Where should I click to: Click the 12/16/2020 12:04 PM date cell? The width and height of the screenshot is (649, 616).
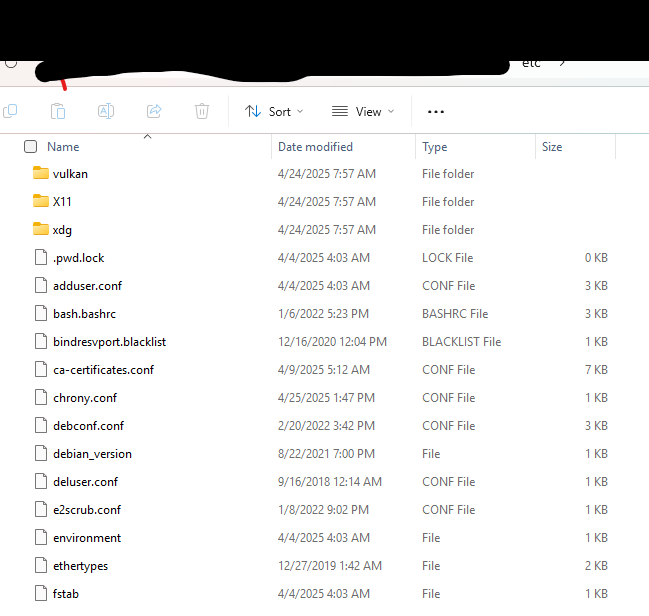pyautogui.click(x=332, y=342)
